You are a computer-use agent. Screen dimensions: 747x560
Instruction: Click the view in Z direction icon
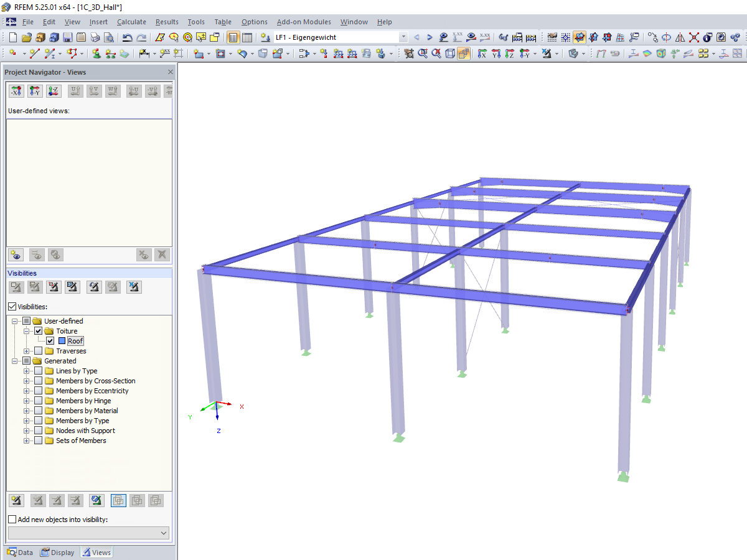point(510,54)
